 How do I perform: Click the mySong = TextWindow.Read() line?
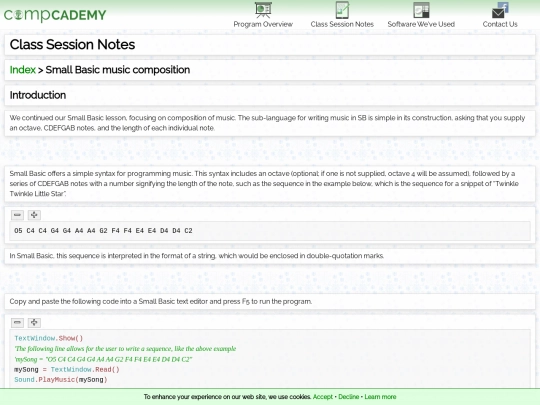[x=67, y=370]
